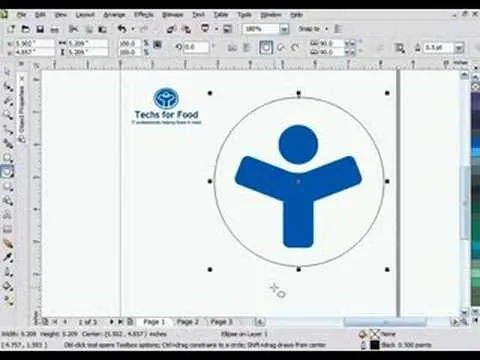The width and height of the screenshot is (480, 360).
Task: Expand the Undo history dropdown arrow
Action: click(x=133, y=29)
